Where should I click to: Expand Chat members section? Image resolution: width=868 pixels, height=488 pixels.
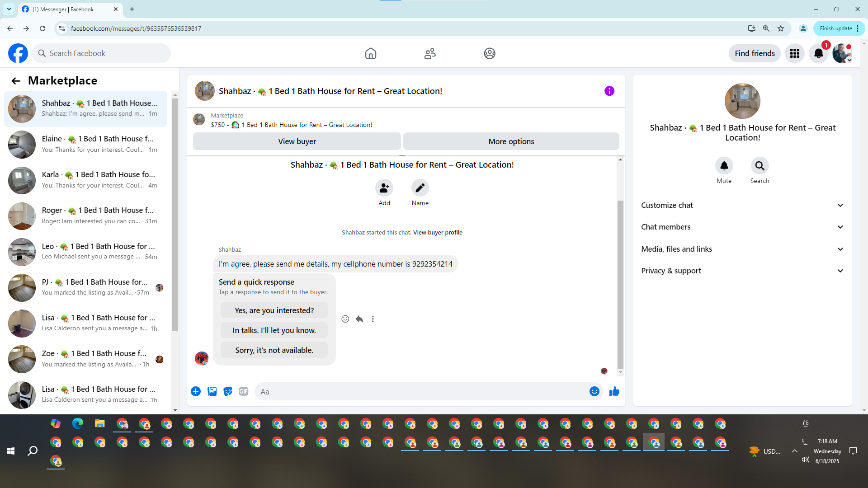click(x=742, y=227)
